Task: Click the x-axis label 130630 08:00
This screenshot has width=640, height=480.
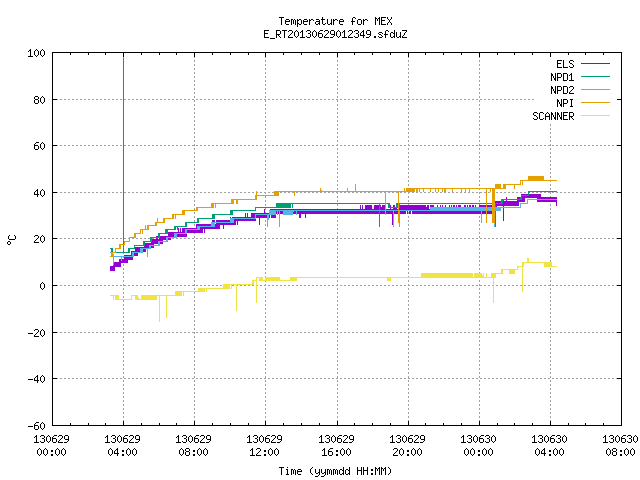Action: click(x=620, y=446)
